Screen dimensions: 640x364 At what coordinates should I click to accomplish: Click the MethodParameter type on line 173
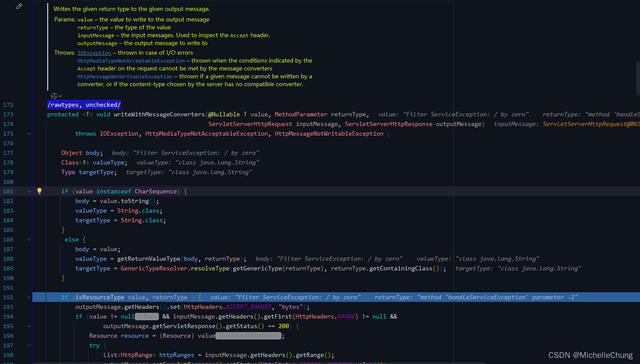[x=301, y=114]
